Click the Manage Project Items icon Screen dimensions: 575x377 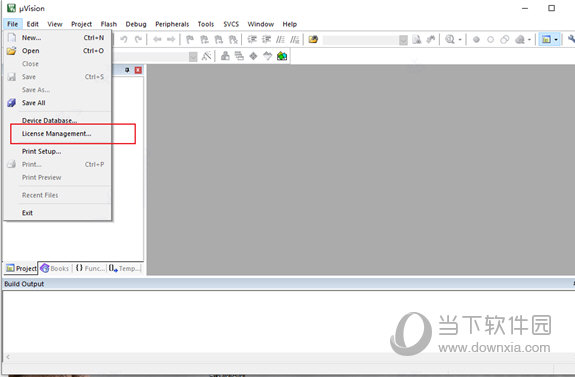pyautogui.click(x=225, y=56)
